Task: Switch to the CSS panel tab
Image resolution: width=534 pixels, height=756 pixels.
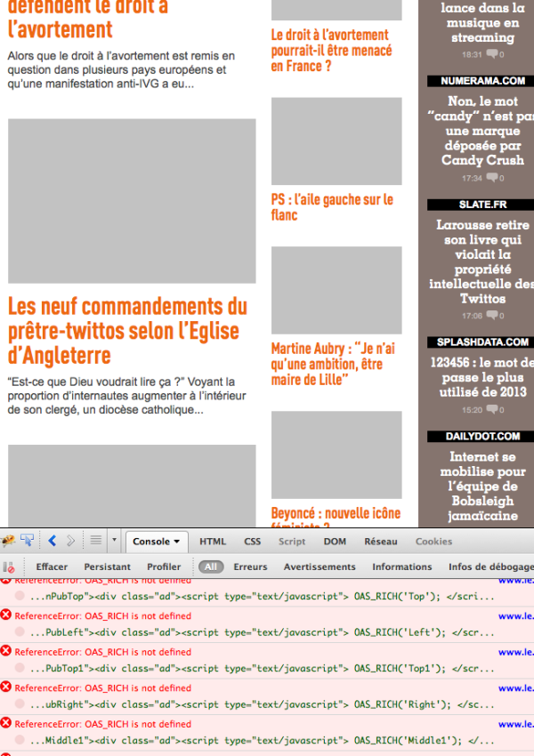Action: pos(252,542)
